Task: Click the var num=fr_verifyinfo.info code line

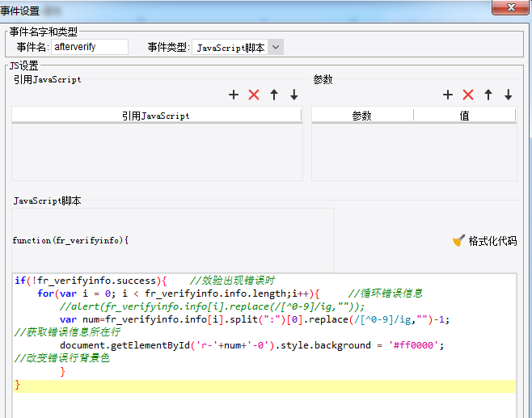Action: tap(255, 319)
